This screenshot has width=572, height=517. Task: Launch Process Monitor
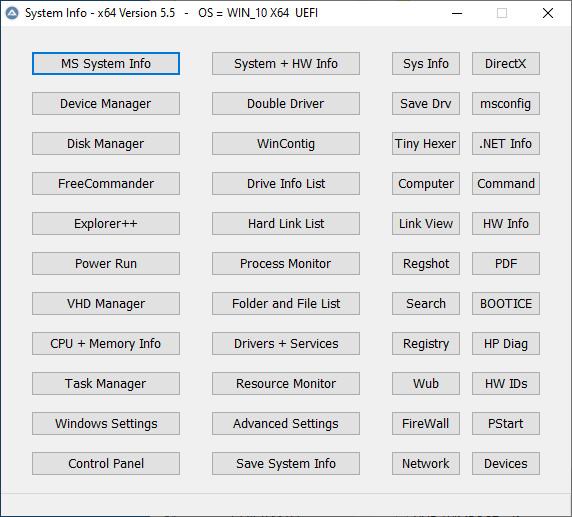pos(286,263)
